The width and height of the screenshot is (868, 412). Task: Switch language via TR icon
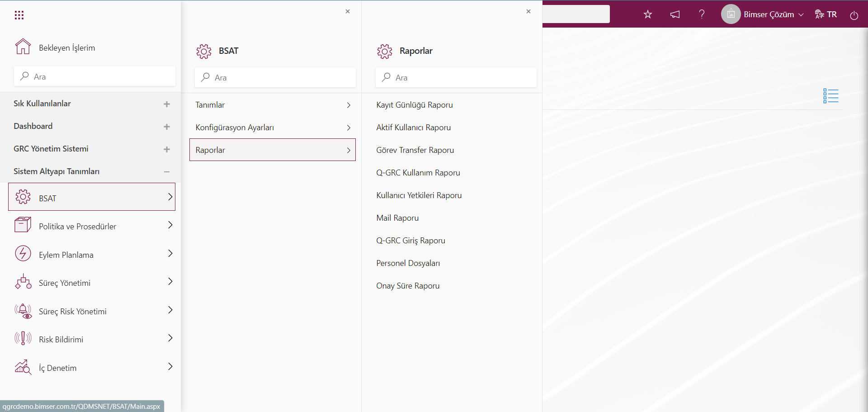click(x=826, y=14)
